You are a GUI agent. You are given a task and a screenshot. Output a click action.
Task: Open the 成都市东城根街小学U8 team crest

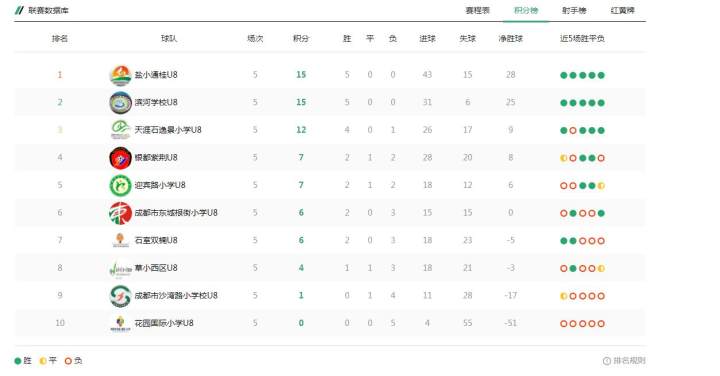pyautogui.click(x=120, y=213)
